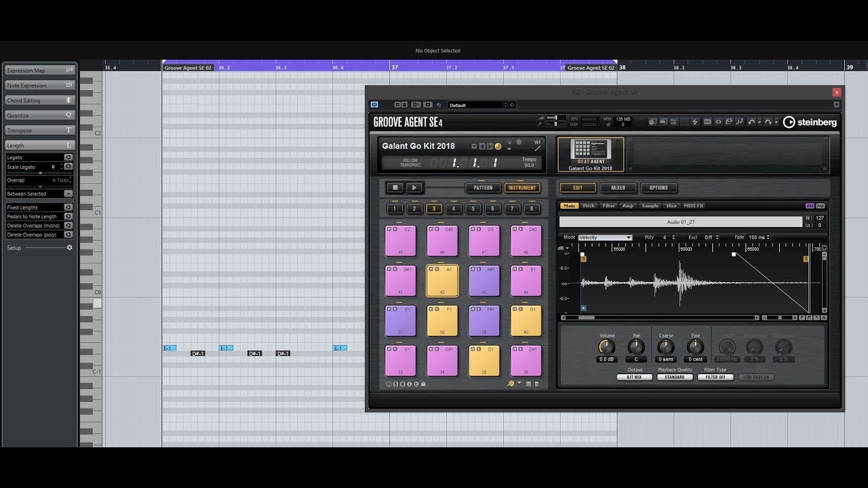Expand the Quantize section
The width and height of the screenshot is (868, 488).
pyautogui.click(x=40, y=115)
